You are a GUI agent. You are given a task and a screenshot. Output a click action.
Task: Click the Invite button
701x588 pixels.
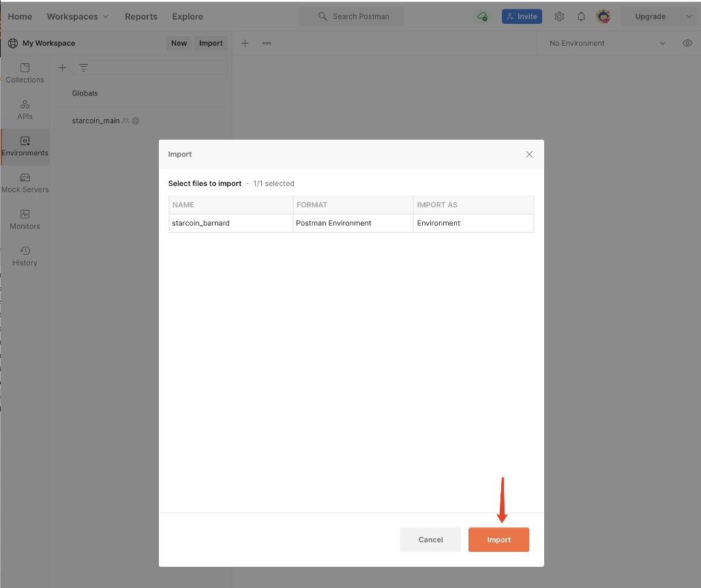click(522, 16)
